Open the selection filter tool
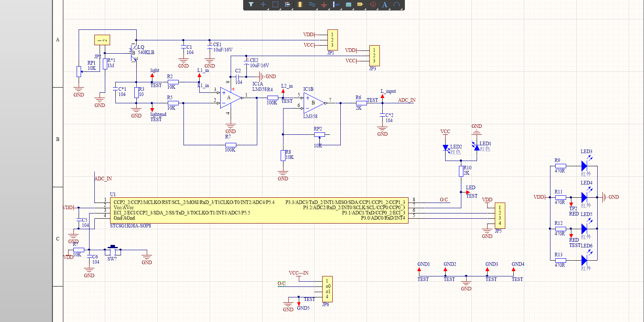 pos(251,4)
